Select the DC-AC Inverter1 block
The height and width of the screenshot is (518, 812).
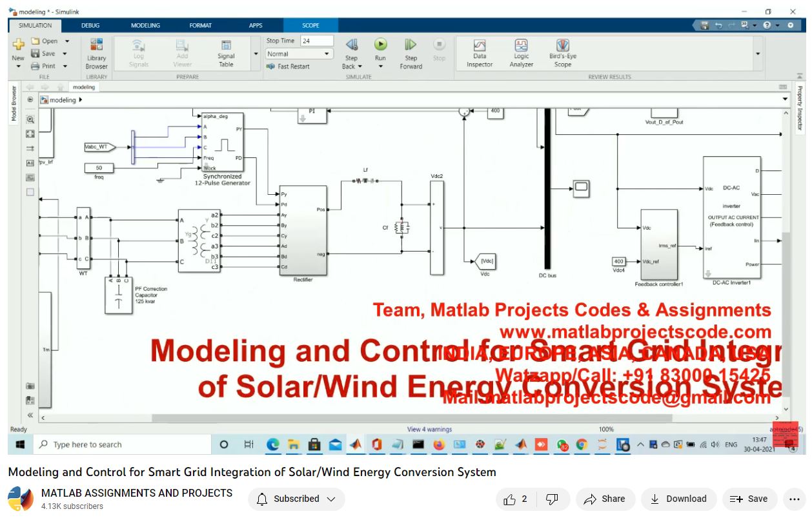tap(732, 217)
